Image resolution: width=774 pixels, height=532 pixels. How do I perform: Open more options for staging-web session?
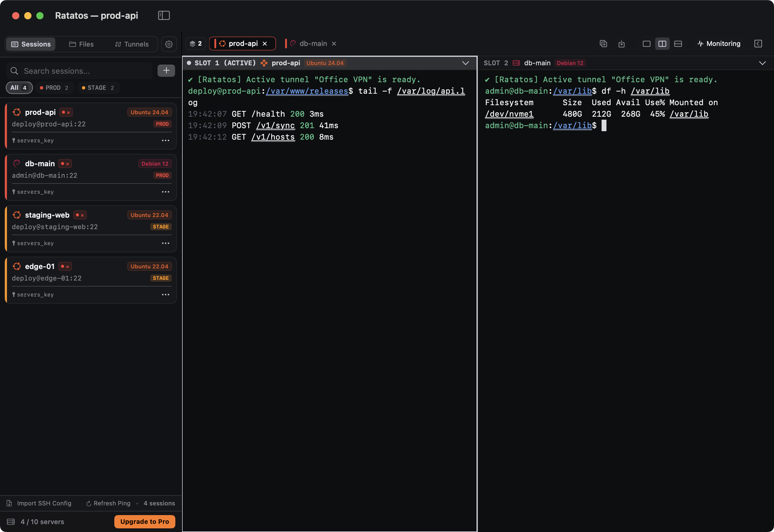pos(165,243)
